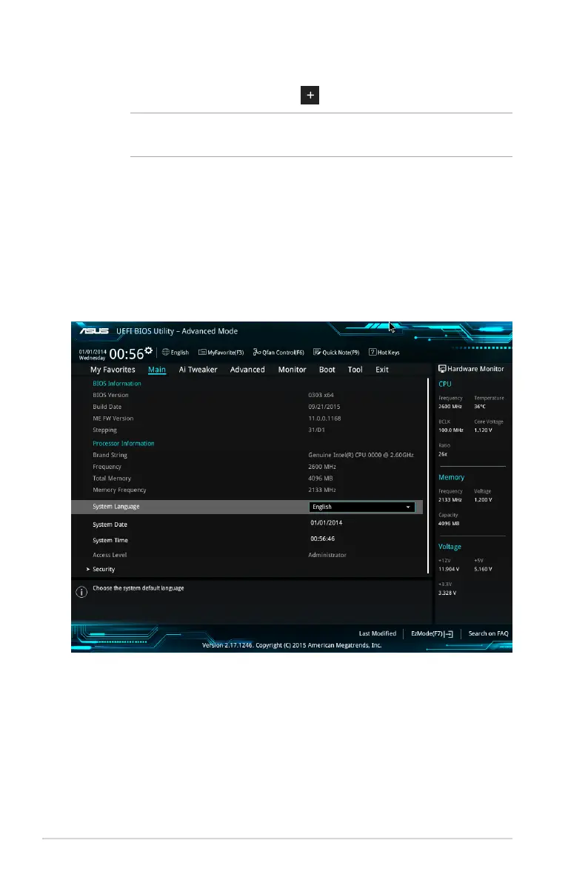Open the Tool tab

click(355, 370)
